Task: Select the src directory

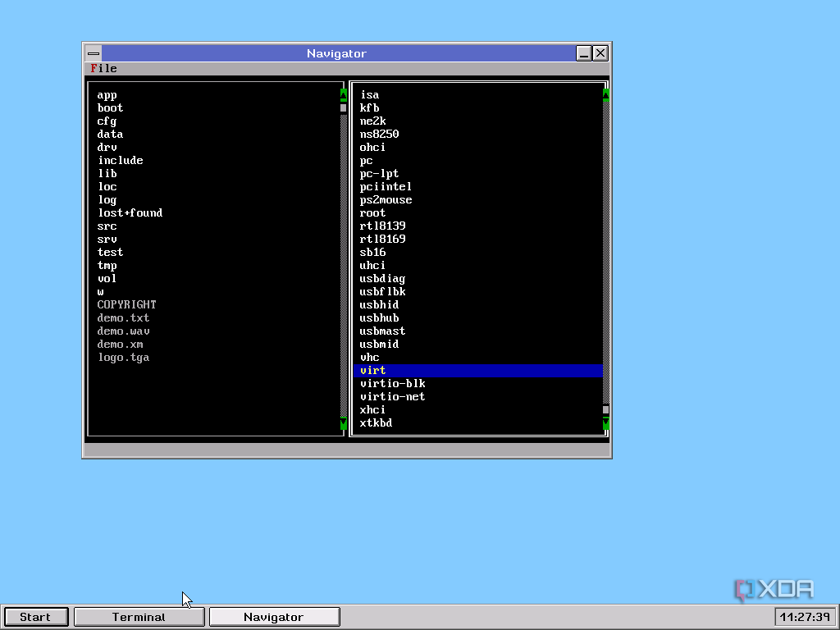Action: 107,226
